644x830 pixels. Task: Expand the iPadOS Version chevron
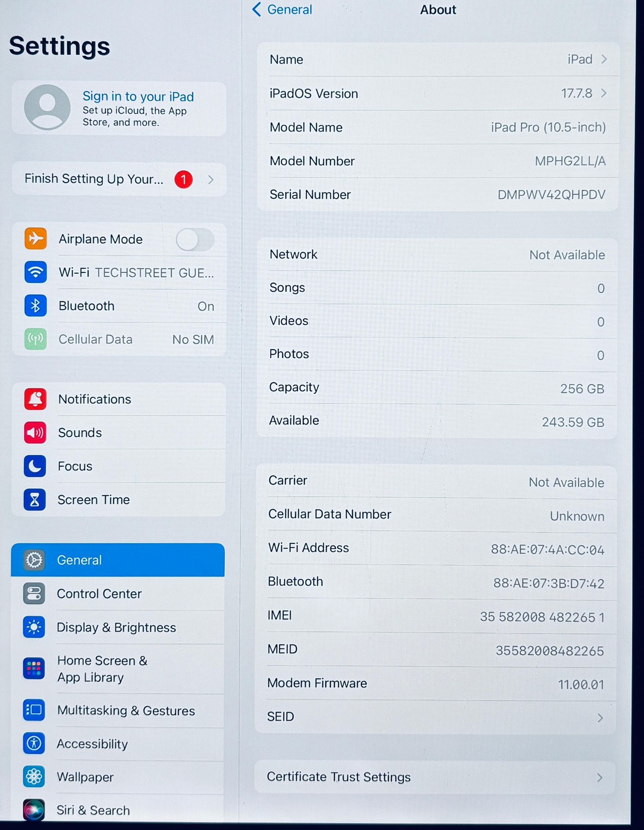pyautogui.click(x=604, y=93)
